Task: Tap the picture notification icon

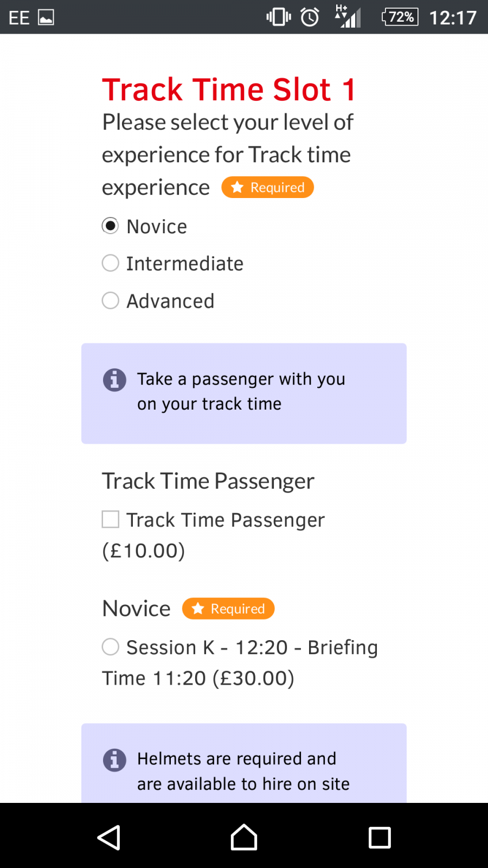Action: tap(46, 17)
